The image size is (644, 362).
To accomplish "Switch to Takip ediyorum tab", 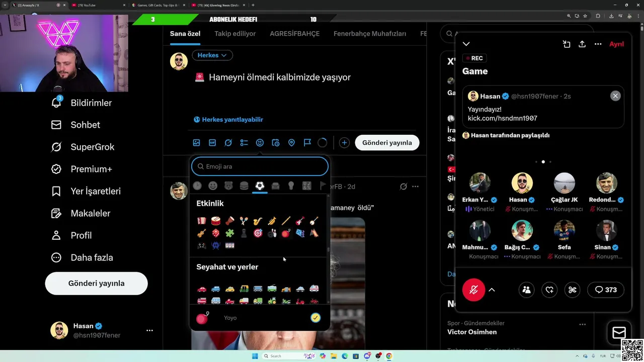I will coord(235,34).
